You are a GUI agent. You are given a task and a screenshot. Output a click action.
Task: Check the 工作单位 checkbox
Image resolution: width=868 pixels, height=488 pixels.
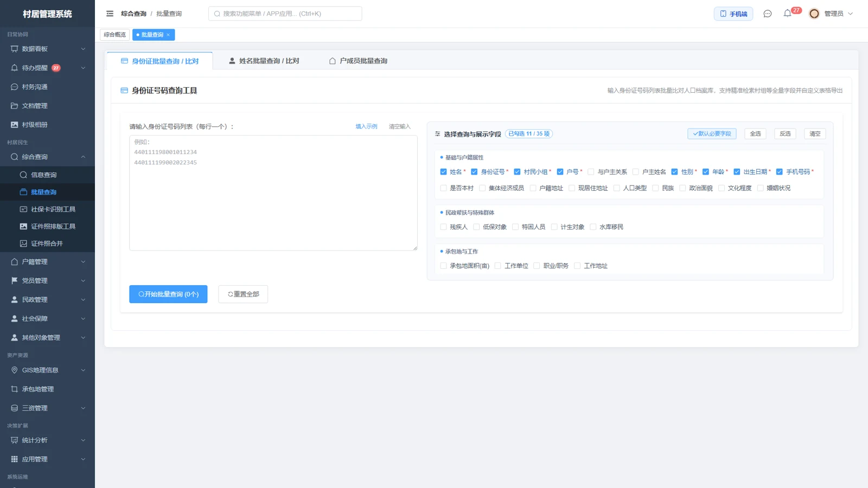497,266
